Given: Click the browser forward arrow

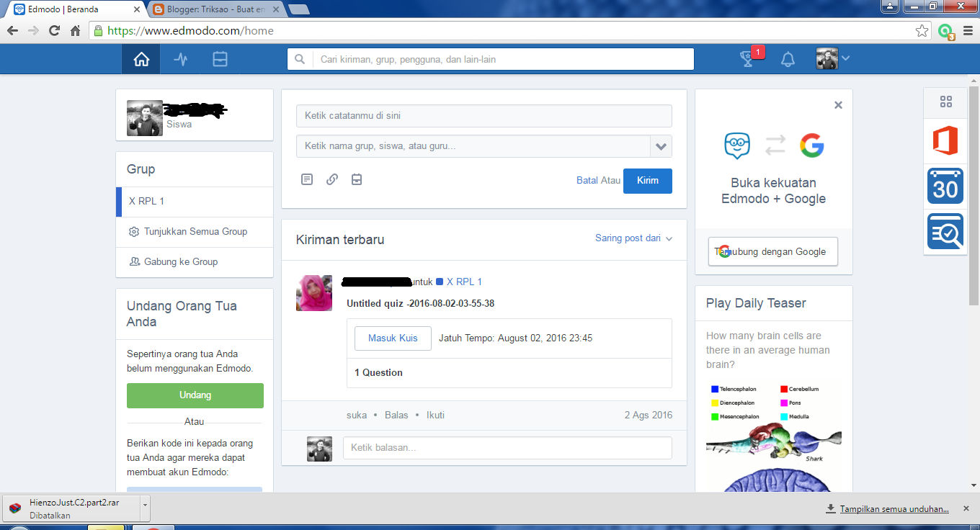Looking at the screenshot, I should point(33,31).
